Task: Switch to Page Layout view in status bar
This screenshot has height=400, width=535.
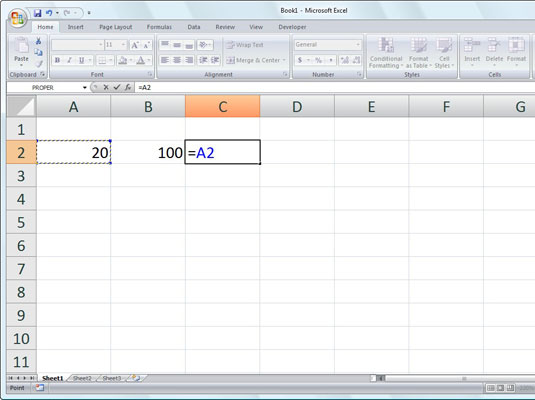Action: (501, 388)
